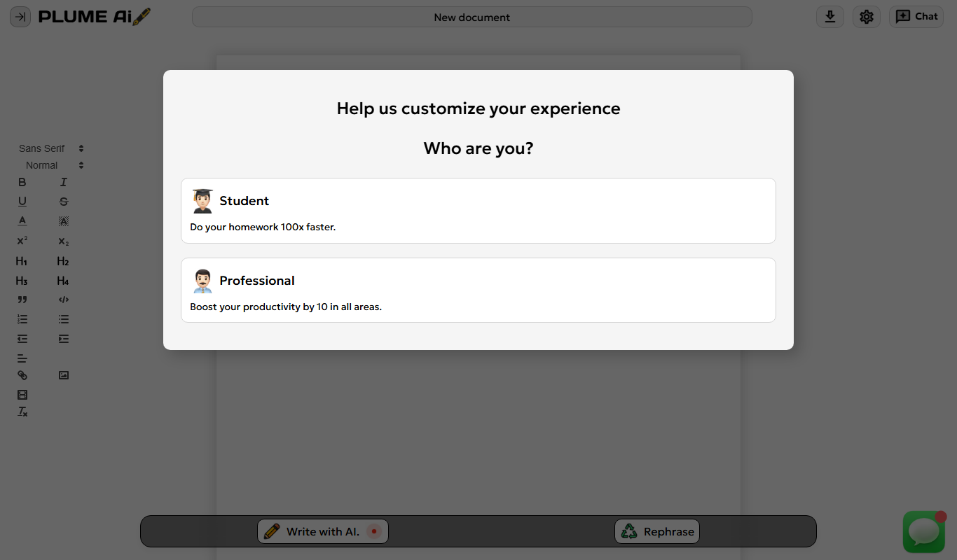Click Write with AI button
Image resolution: width=957 pixels, height=560 pixels.
coord(323,531)
